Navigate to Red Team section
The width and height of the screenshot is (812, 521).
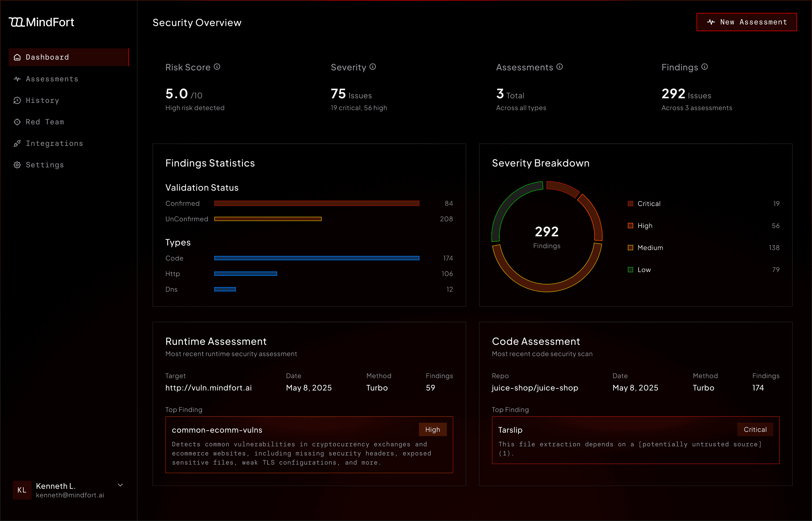coord(69,122)
